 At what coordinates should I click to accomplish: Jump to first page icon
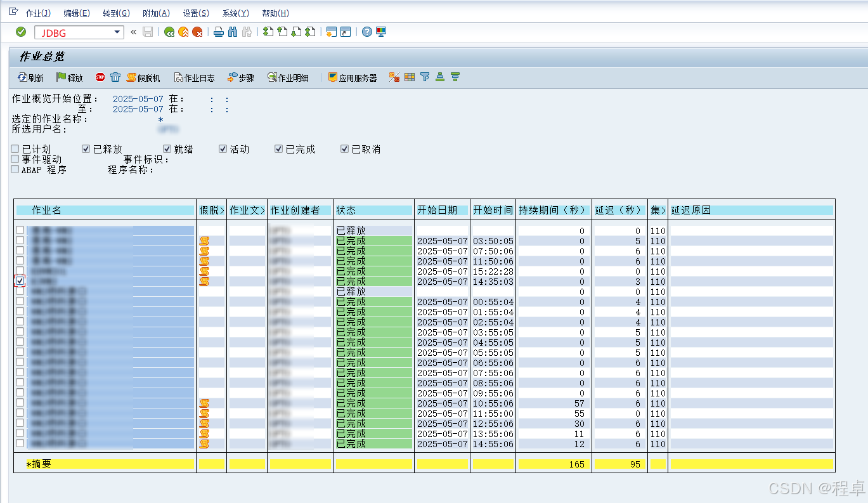268,32
